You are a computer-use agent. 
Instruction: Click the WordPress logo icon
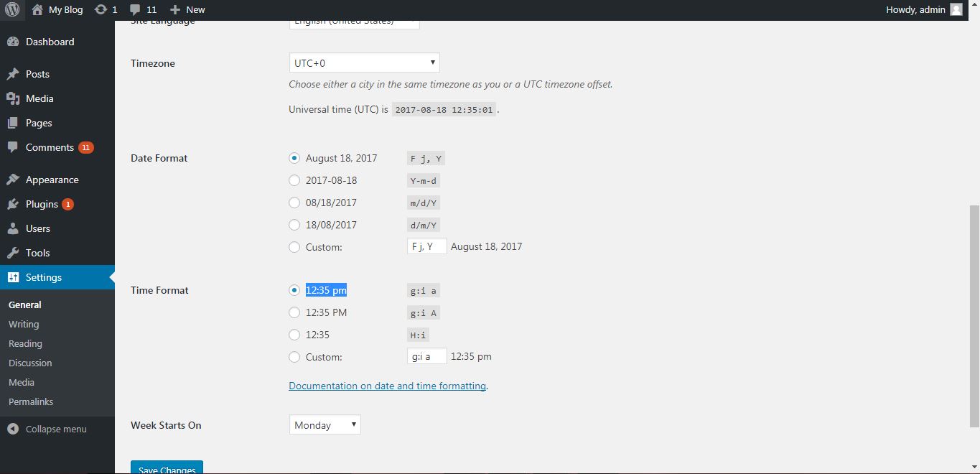click(12, 9)
